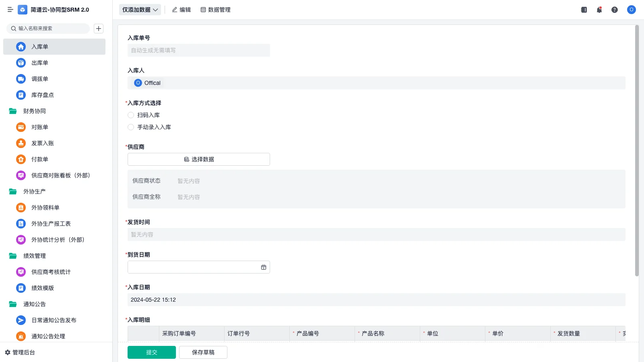Click the gear icon for 管理后台
Screen dimensions: 644x362
point(8,352)
